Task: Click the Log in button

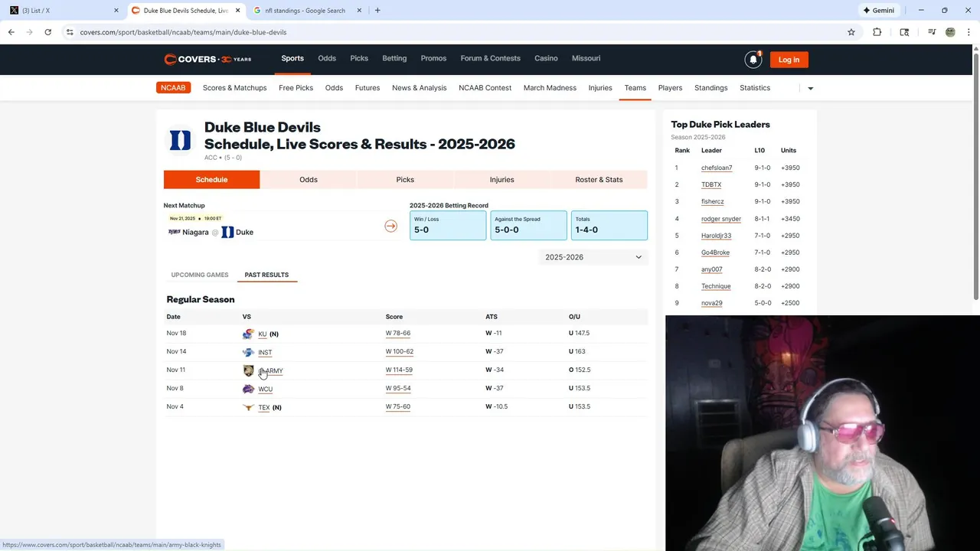Action: 789,60
